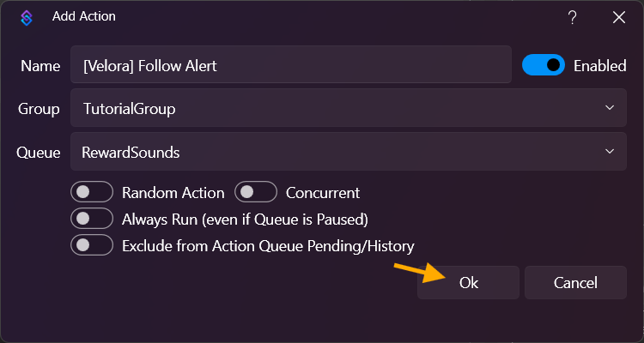Click the Streamer.bot logo in title bar
Viewport: 644px width, 343px height.
tap(26, 17)
